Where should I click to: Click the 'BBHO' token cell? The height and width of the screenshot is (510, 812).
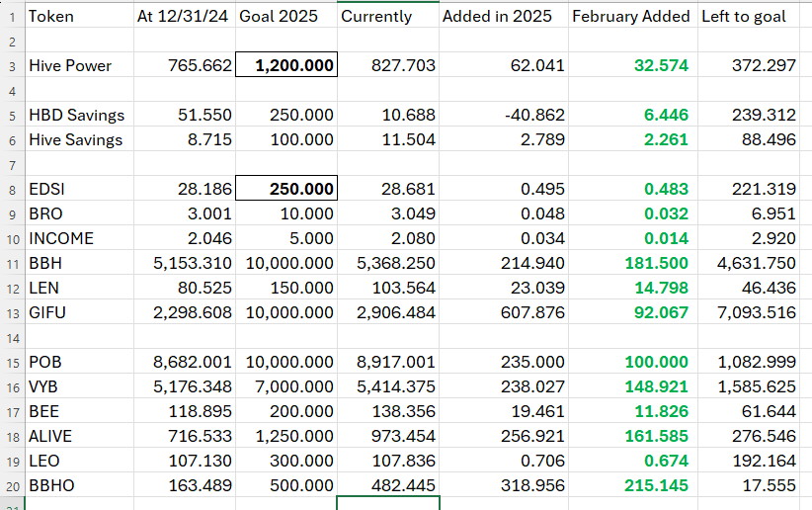pos(79,485)
